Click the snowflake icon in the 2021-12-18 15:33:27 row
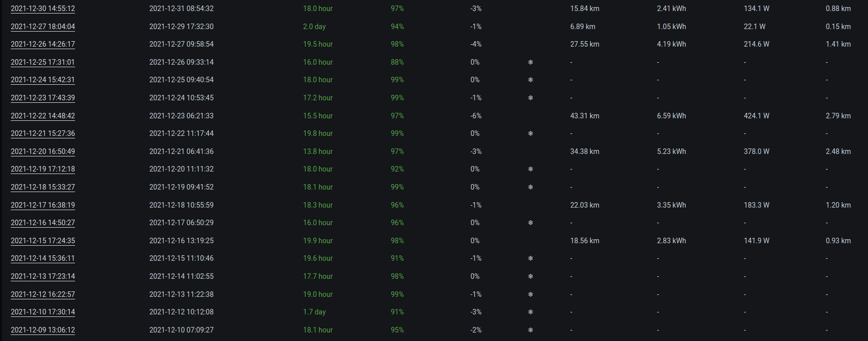The image size is (868, 341). coord(531,187)
